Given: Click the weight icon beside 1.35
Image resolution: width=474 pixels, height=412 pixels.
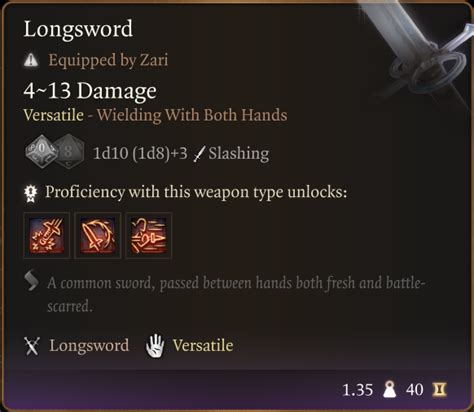Looking at the screenshot, I should point(389,389).
